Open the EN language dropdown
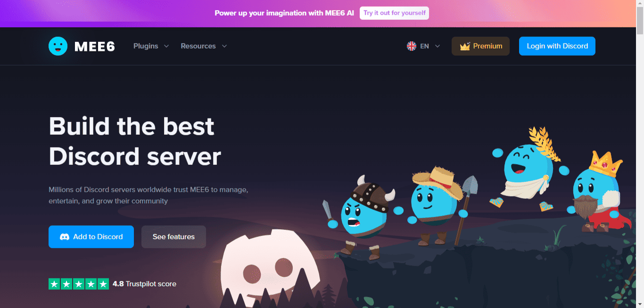The height and width of the screenshot is (308, 644). point(423,46)
